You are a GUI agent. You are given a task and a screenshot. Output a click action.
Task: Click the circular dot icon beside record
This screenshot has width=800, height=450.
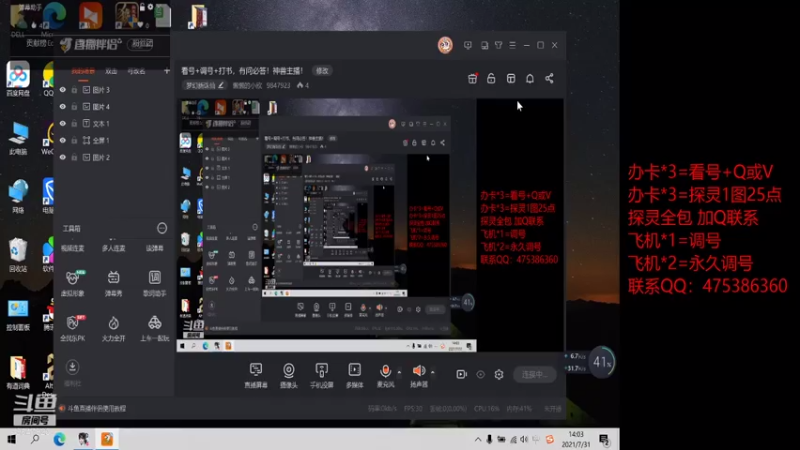point(480,374)
